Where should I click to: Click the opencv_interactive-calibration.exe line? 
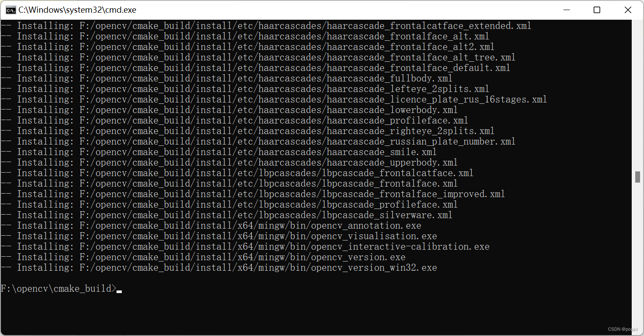coord(245,247)
